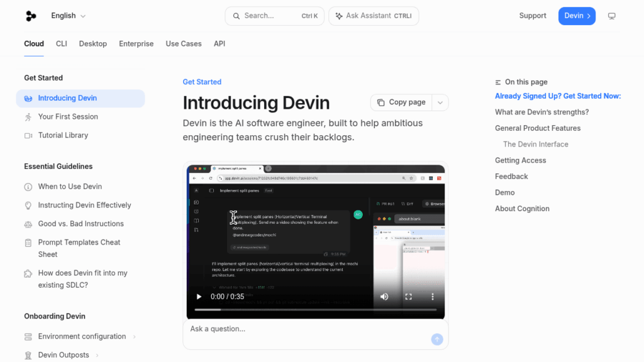
Task: Switch to the Cloud tab
Action: [x=34, y=43]
